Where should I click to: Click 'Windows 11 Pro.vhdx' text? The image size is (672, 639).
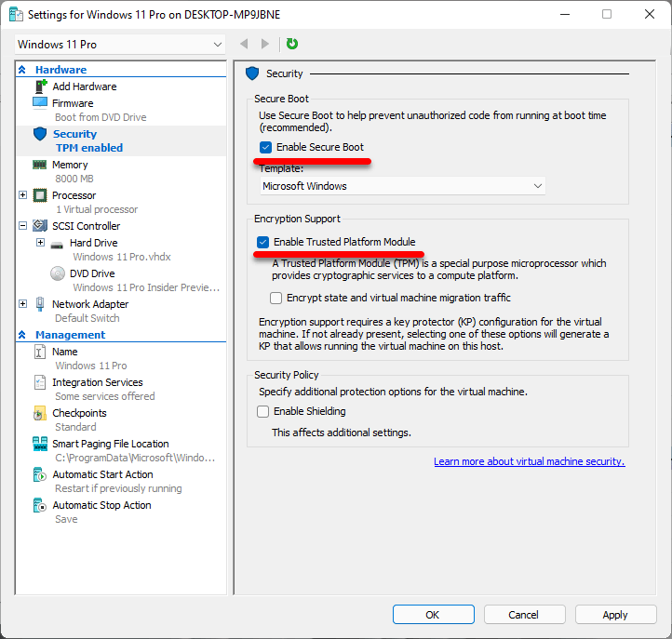(122, 257)
